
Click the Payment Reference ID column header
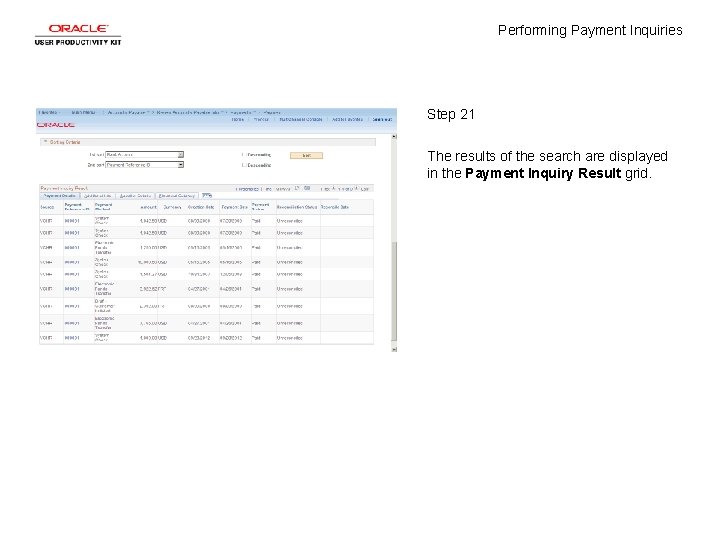click(x=77, y=207)
